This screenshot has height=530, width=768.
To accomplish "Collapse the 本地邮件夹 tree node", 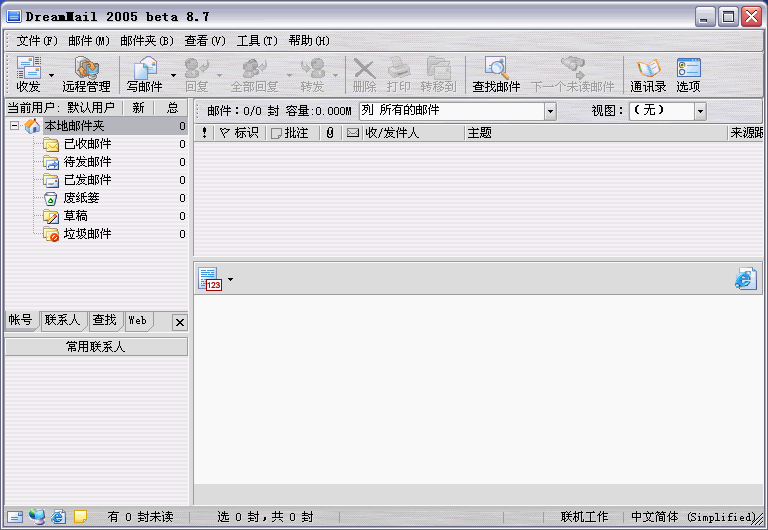I will [15, 126].
